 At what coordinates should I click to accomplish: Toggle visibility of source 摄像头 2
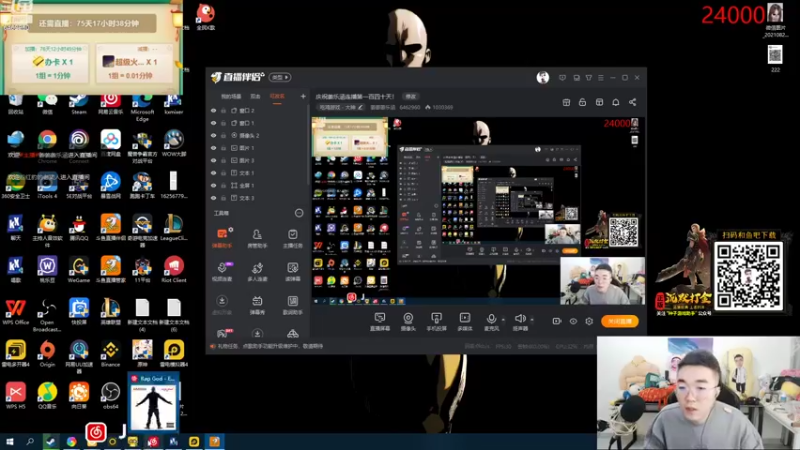click(x=213, y=136)
